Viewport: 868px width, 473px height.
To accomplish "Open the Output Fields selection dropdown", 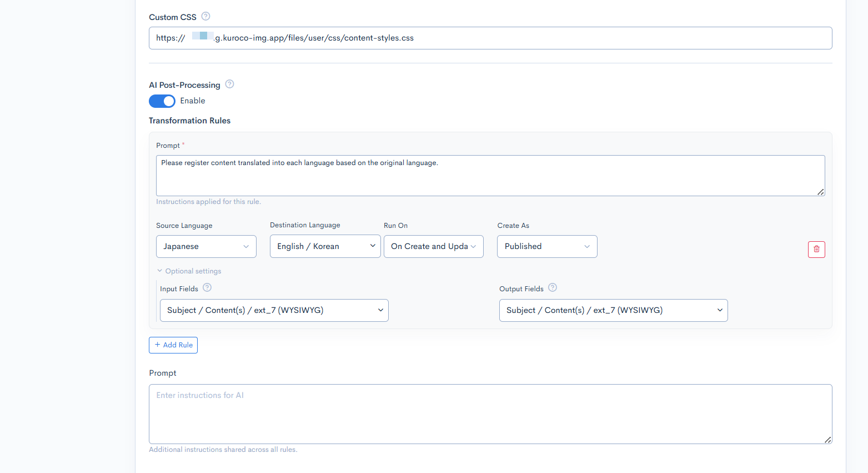I will [x=613, y=310].
